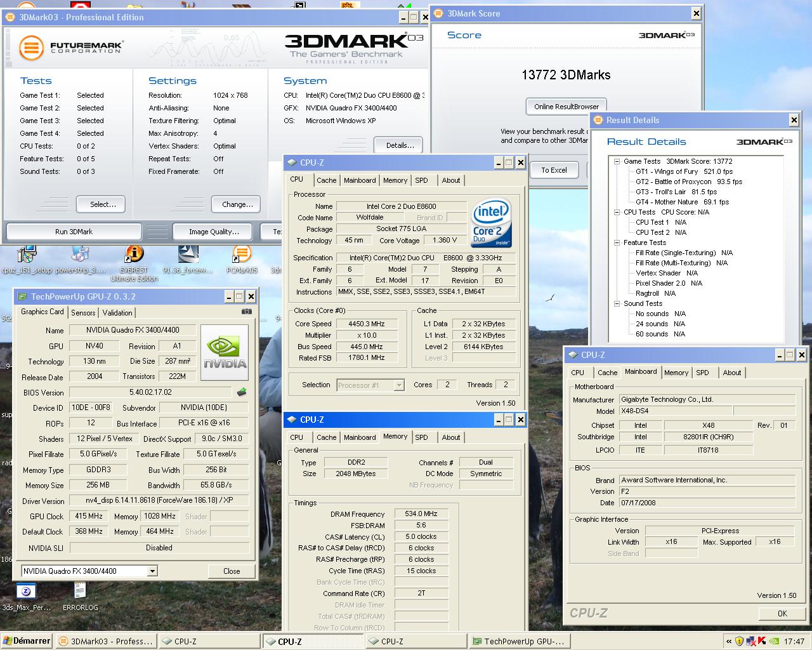This screenshot has height=650, width=812.
Task: Click the save BIOS icon in GPU-Z
Action: click(x=242, y=392)
